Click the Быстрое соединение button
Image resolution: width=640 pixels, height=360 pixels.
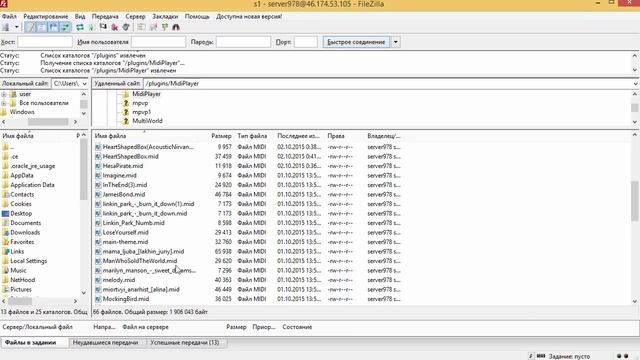pyautogui.click(x=356, y=42)
